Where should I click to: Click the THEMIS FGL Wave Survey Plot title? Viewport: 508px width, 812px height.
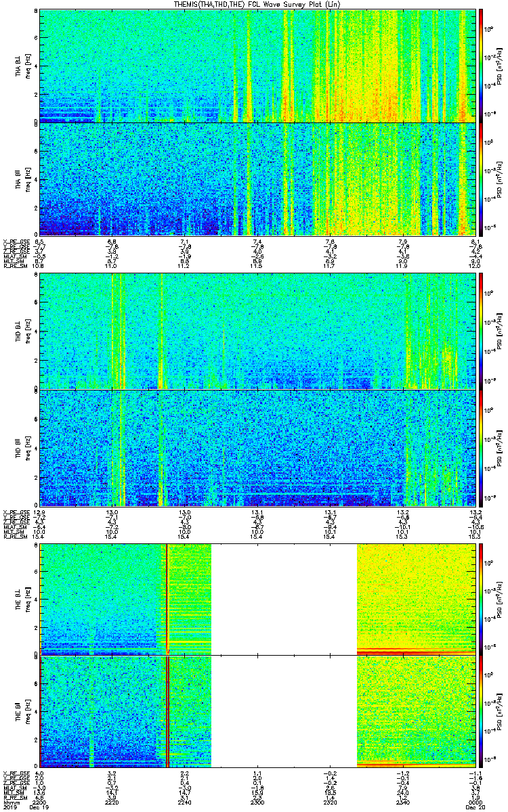(255, 4)
